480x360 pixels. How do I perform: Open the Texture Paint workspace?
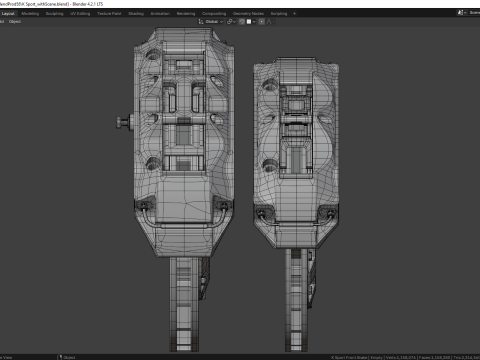(109, 14)
